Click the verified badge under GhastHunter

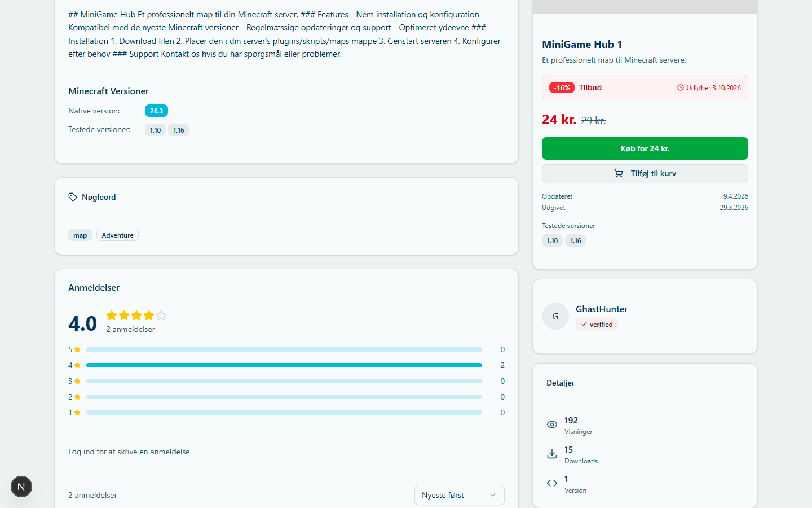tap(597, 324)
